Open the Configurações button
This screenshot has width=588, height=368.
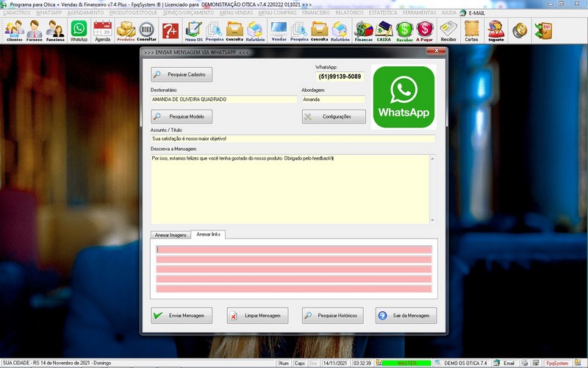pos(334,116)
